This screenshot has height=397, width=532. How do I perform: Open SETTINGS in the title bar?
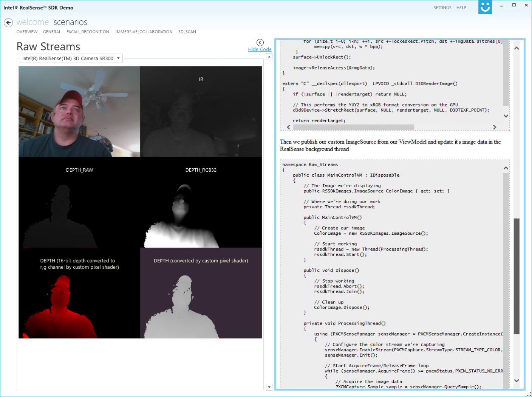click(x=442, y=8)
